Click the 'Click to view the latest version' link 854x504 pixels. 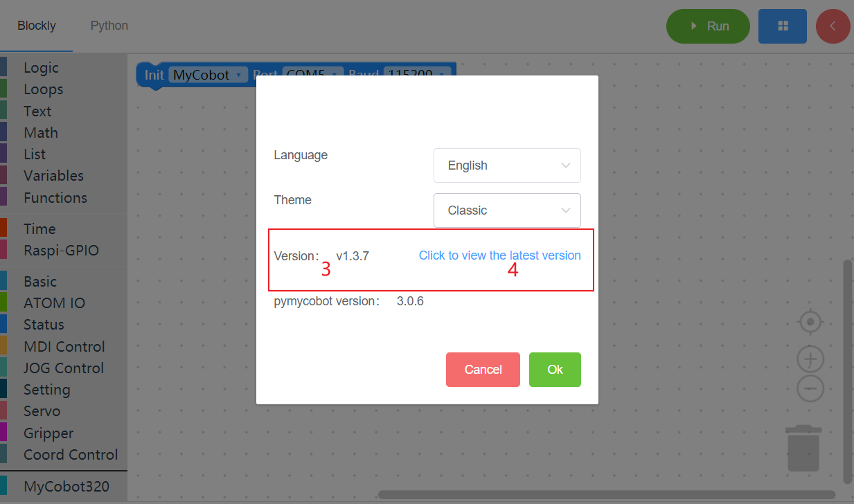499,255
